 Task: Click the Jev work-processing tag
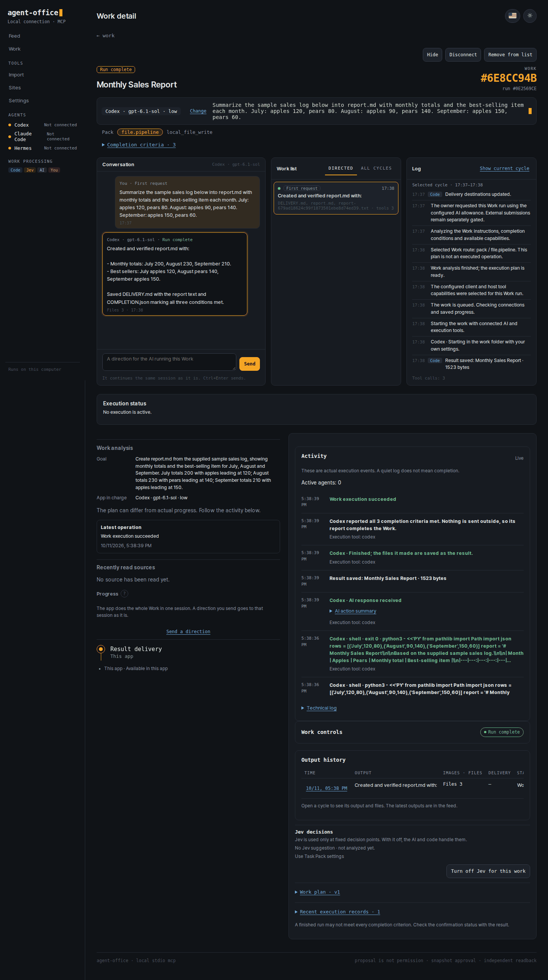[x=30, y=170]
